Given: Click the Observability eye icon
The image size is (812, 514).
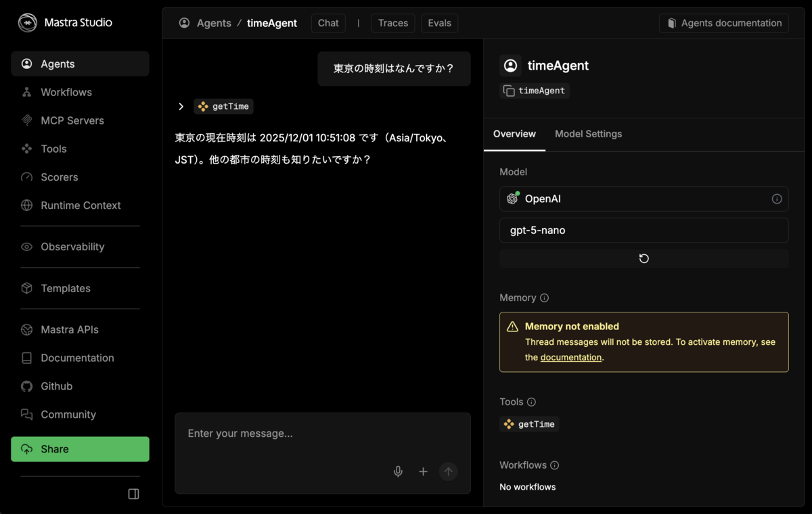Looking at the screenshot, I should tap(27, 247).
